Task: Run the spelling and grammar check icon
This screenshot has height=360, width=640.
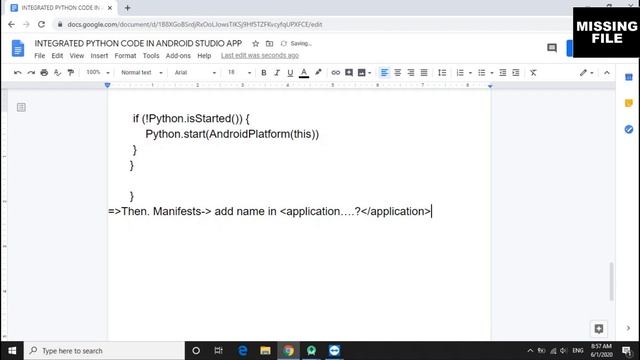Action: coord(58,73)
